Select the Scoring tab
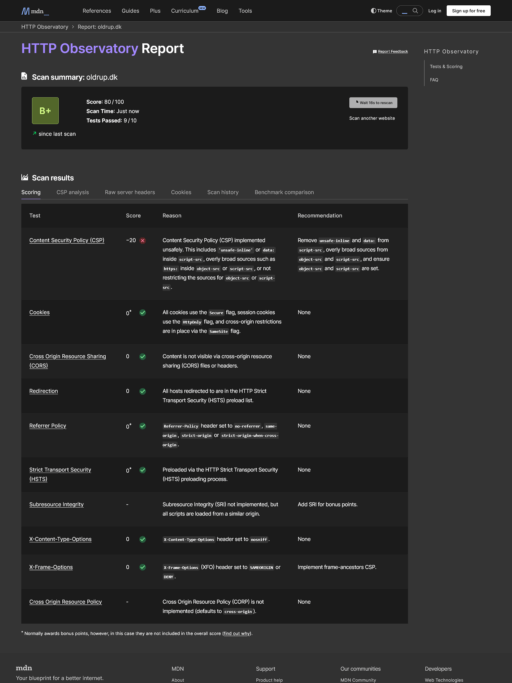The width and height of the screenshot is (512, 683). click(x=31, y=192)
